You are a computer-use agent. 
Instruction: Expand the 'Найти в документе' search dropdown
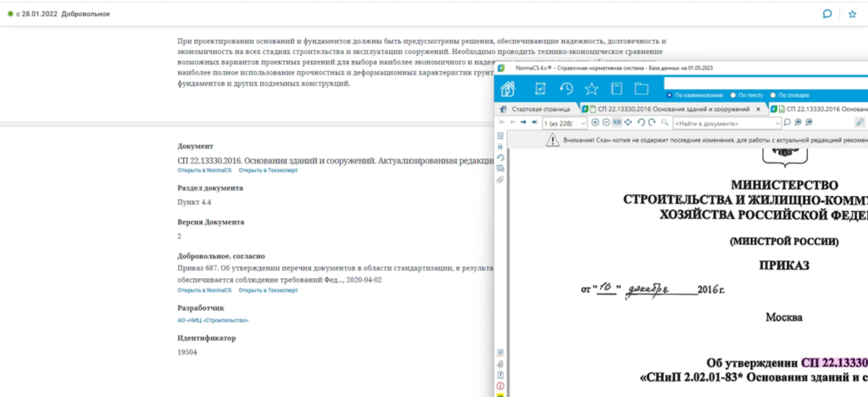click(x=776, y=123)
